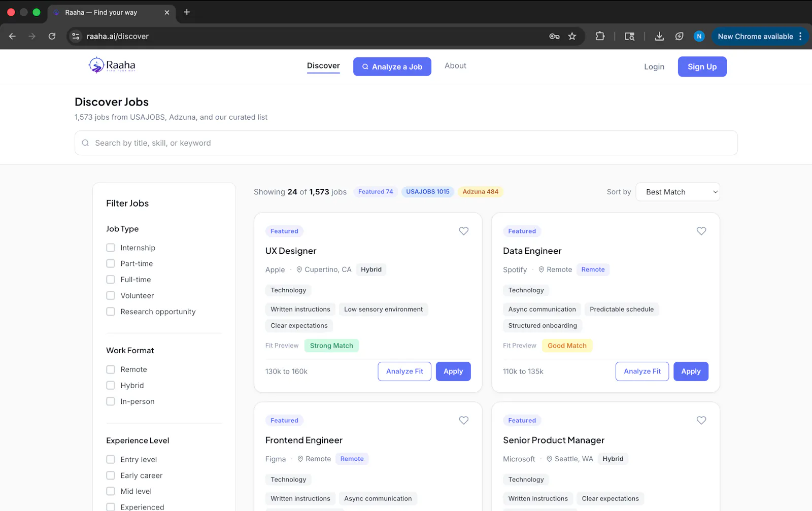Check Entry level experience

point(110,459)
